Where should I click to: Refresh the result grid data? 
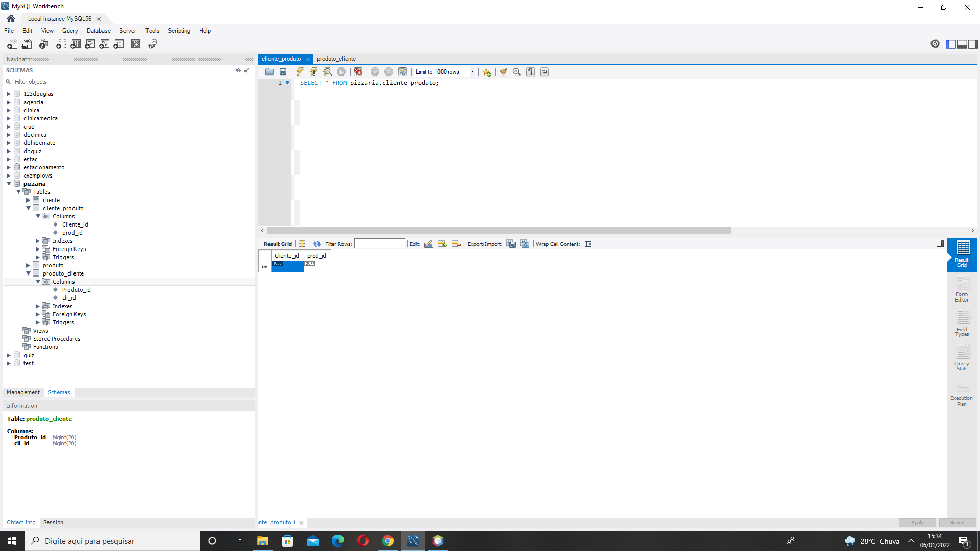click(x=317, y=244)
